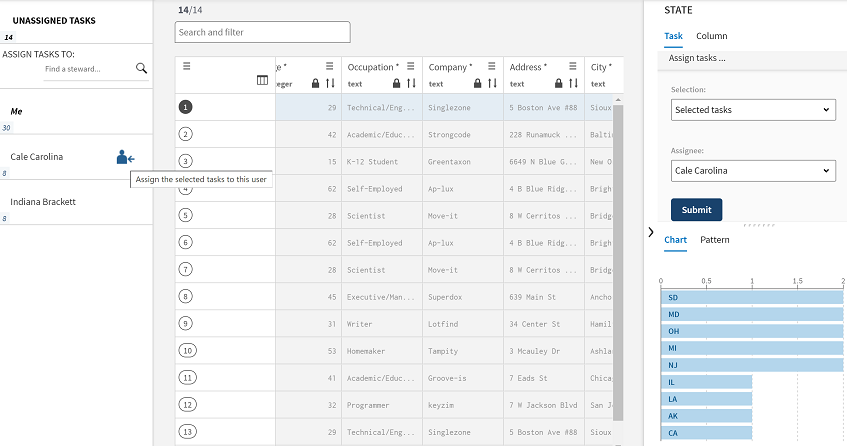Open the row header hamburger menu

pos(187,66)
